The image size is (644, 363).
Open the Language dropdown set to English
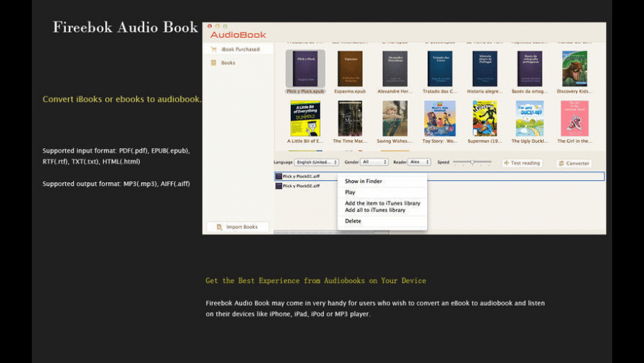[316, 162]
